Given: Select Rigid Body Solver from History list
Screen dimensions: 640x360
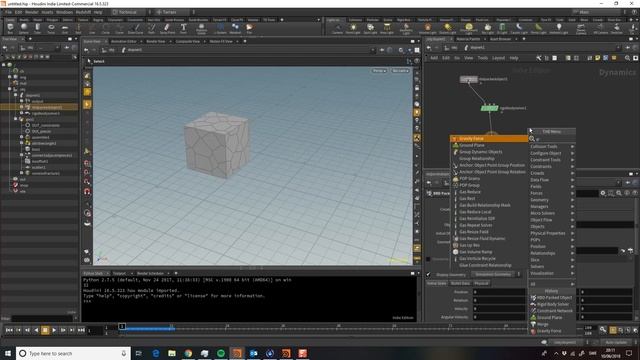Looking at the screenshot, I should [x=553, y=304].
